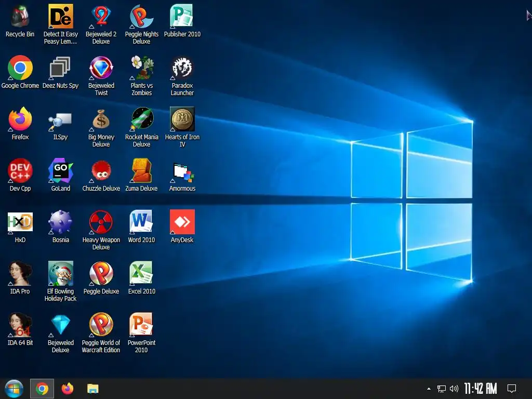Click Chrome button in the taskbar
Image resolution: width=532 pixels, height=399 pixels.
point(42,389)
